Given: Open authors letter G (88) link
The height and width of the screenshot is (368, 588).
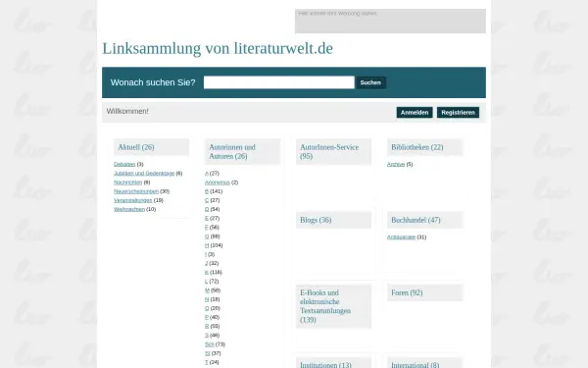Looking at the screenshot, I should [207, 237].
